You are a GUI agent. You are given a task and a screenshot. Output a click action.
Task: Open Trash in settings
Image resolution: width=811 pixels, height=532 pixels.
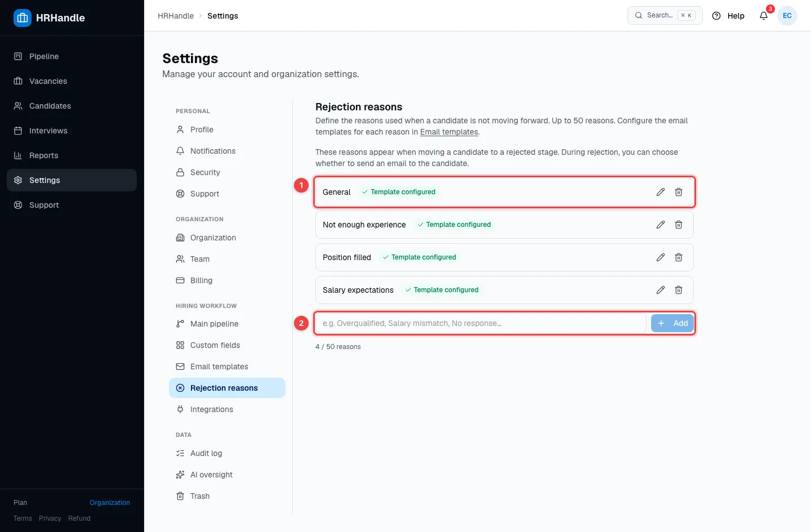click(227, 496)
